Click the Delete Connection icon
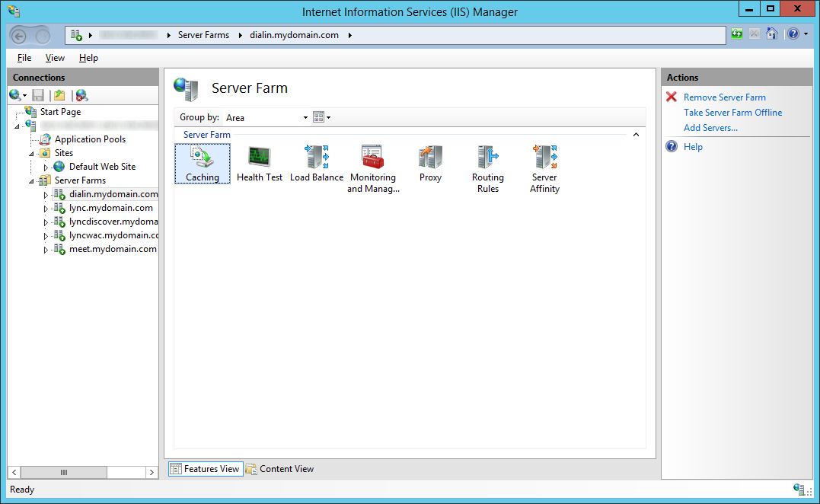This screenshot has width=820, height=504. coord(81,95)
